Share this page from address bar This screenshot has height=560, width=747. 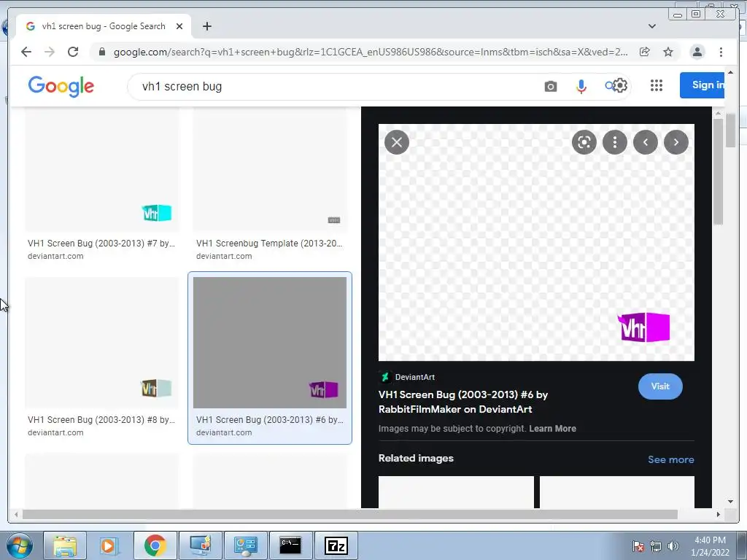(x=645, y=52)
